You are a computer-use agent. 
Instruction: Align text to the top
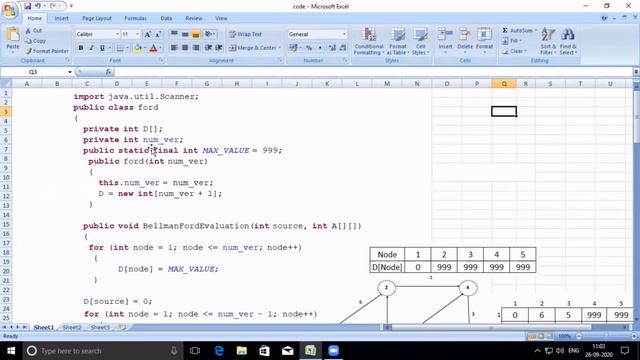pyautogui.click(x=174, y=34)
